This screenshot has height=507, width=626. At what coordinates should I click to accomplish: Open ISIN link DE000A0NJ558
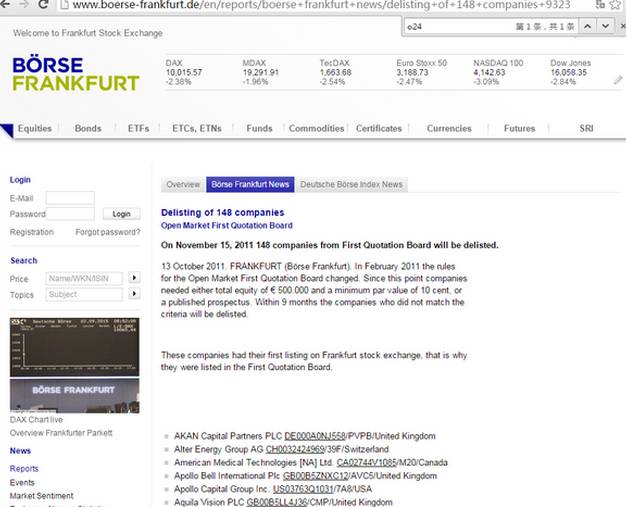(315, 436)
